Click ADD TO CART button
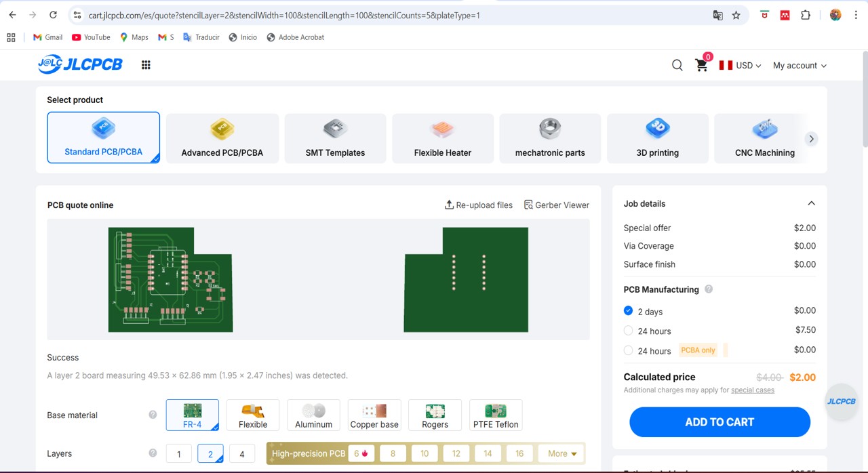The image size is (868, 473). tap(719, 421)
